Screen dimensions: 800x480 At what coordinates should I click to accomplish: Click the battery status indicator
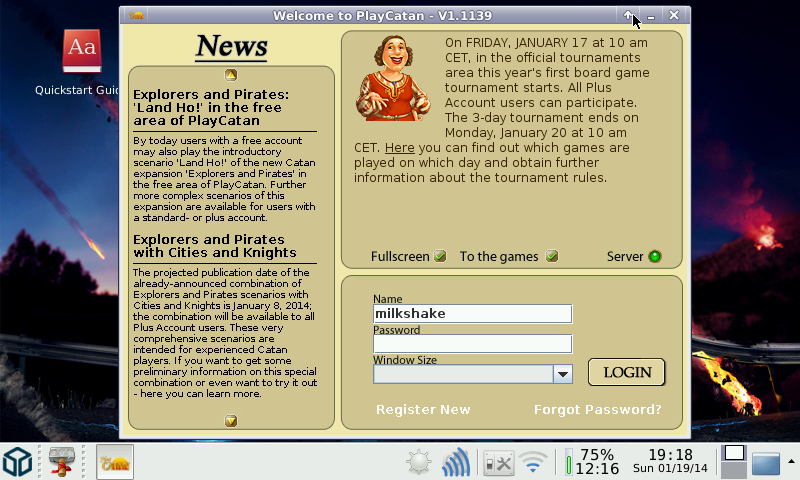click(568, 463)
